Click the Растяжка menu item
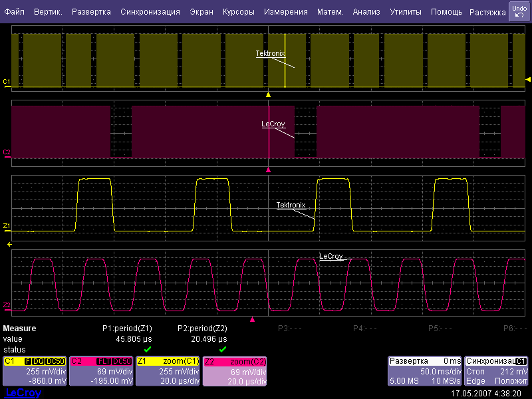532x399 pixels. tap(487, 12)
